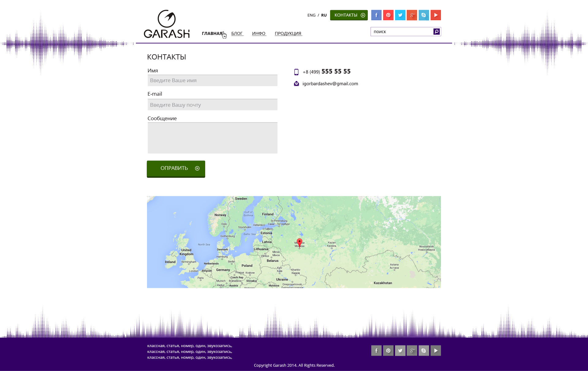Open the YouTube play icon in header
The image size is (588, 371).
click(436, 15)
